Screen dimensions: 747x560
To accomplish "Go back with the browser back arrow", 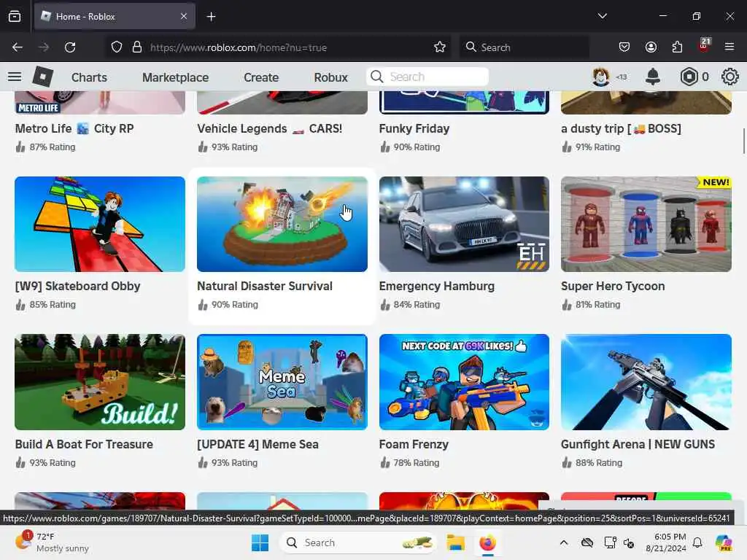I will [18, 47].
